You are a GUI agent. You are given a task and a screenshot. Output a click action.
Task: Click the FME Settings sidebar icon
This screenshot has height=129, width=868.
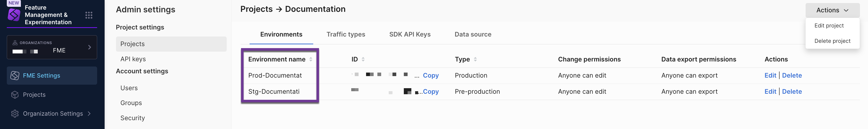click(15, 76)
